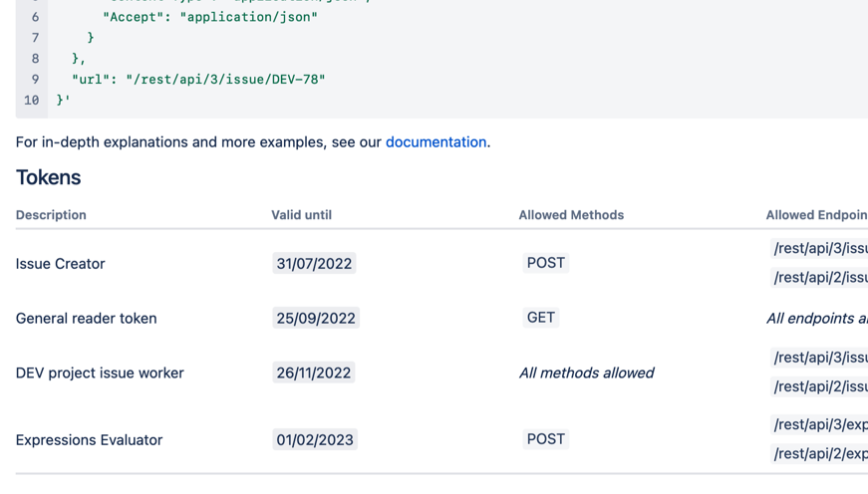Click the 25/09/2022 expiry date badge

coord(316,319)
